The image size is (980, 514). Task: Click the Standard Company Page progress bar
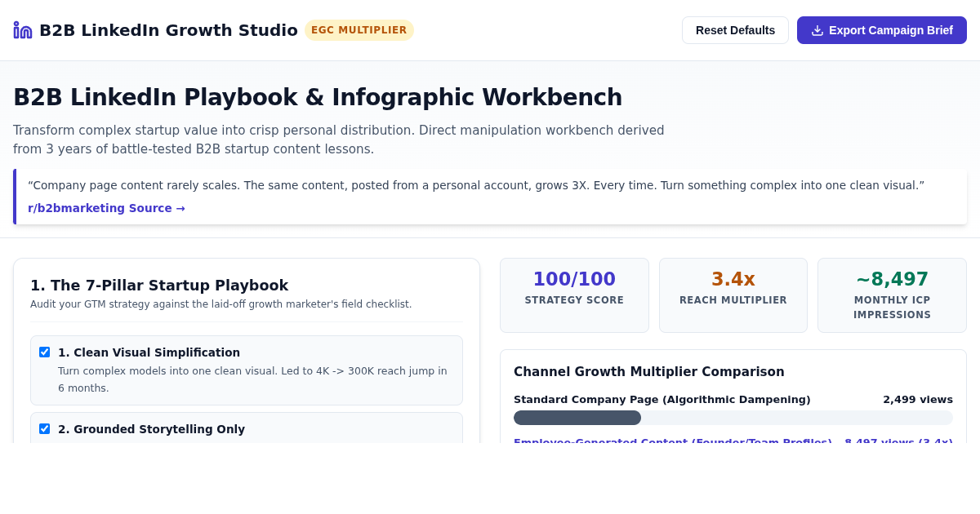(733, 418)
